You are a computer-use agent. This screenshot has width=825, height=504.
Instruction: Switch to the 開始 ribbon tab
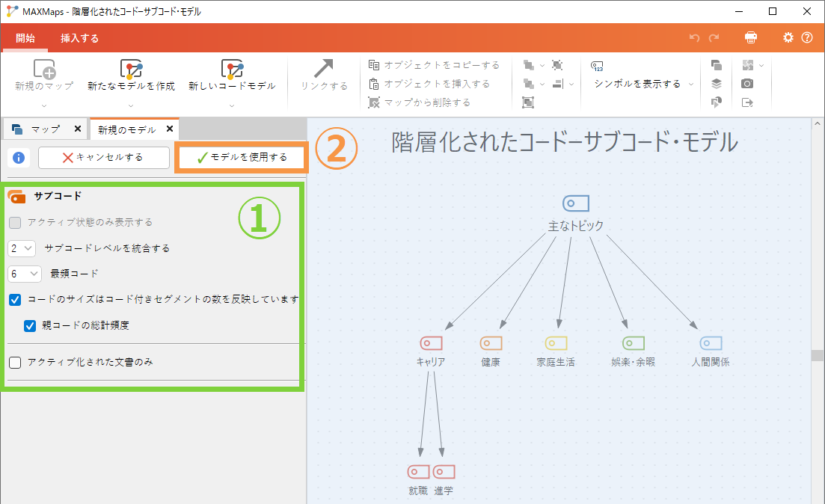(25, 38)
